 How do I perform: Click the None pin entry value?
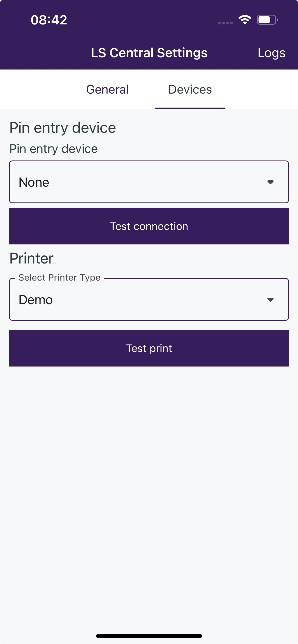(x=34, y=182)
